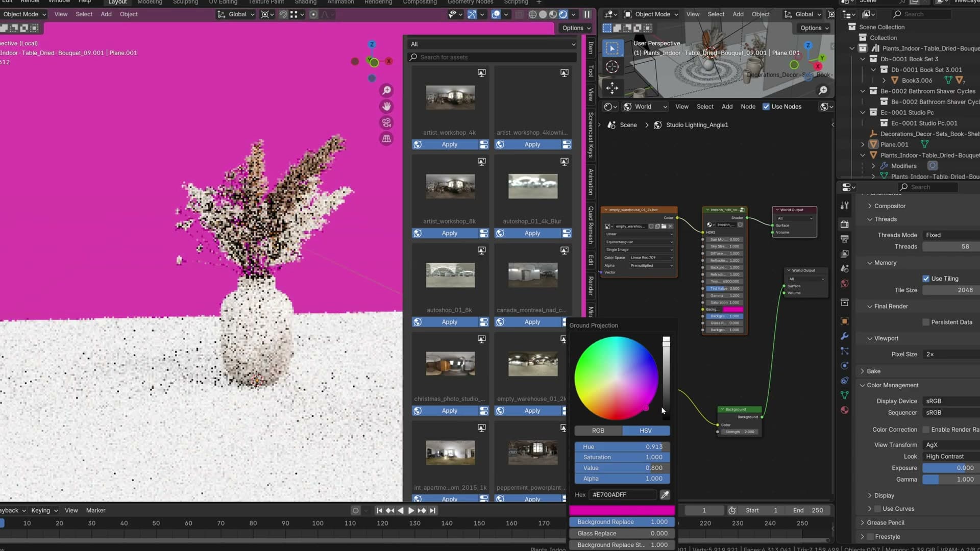The height and width of the screenshot is (551, 980).
Task: Open the Modifiers properties tab
Action: pyautogui.click(x=845, y=336)
